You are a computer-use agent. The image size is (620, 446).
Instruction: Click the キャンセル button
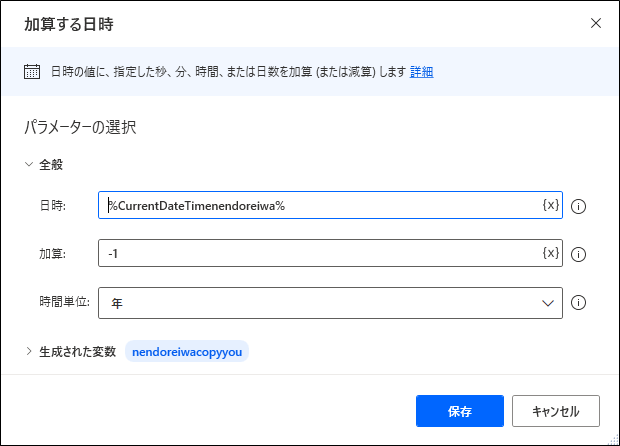[556, 411]
